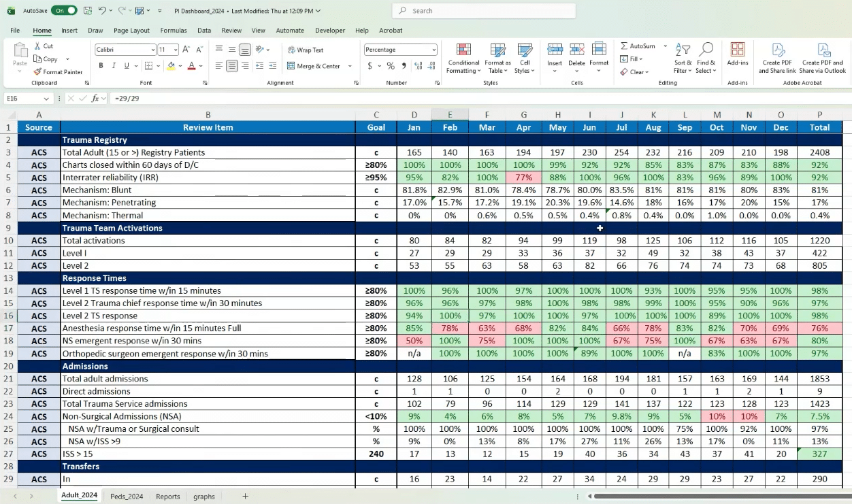852x504 pixels.
Task: Open the Reports sheet tab
Action: [x=168, y=497]
